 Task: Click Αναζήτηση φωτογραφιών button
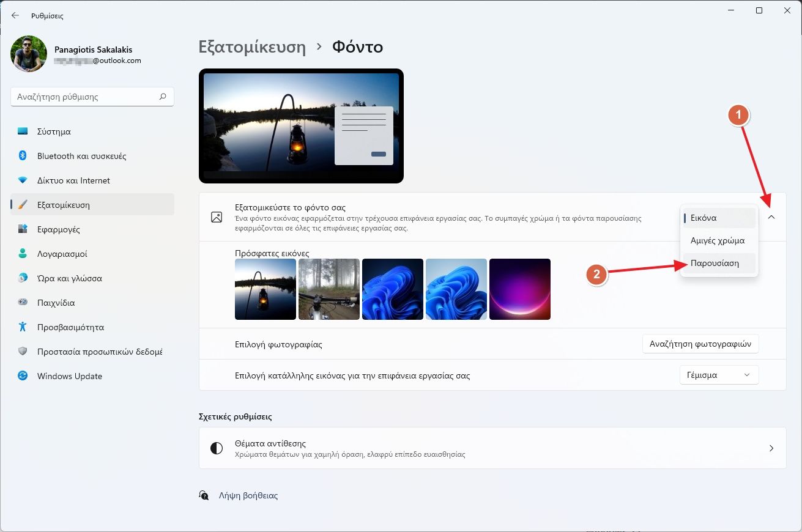coord(700,344)
